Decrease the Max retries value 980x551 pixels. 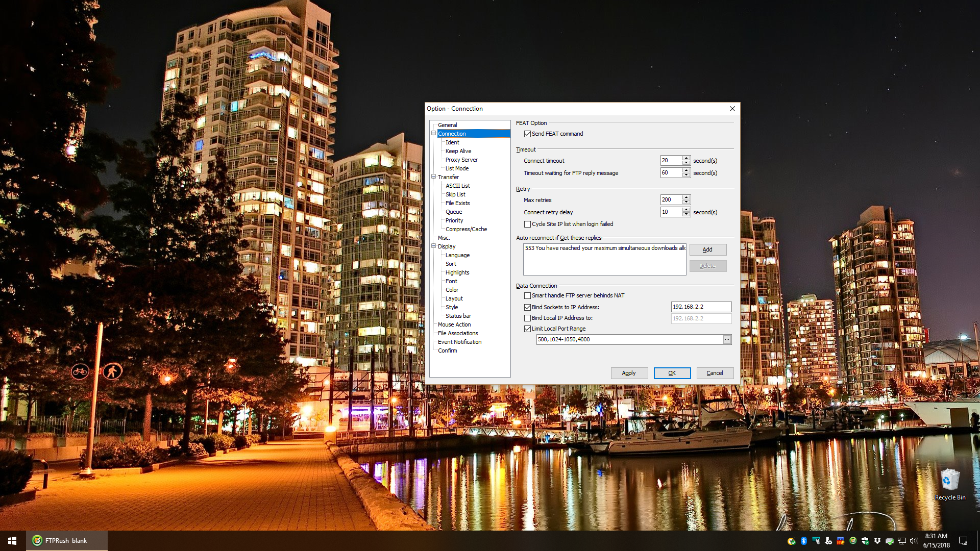687,202
